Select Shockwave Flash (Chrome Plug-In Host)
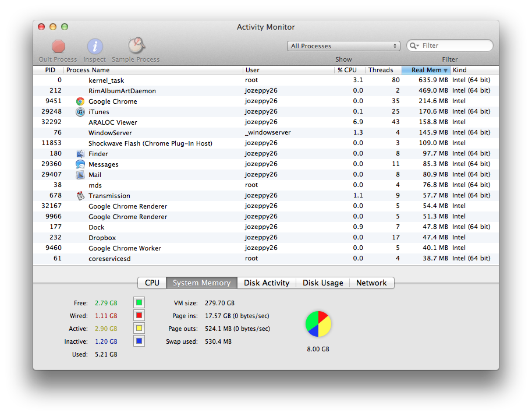The height and width of the screenshot is (416, 532). pyautogui.click(x=266, y=143)
